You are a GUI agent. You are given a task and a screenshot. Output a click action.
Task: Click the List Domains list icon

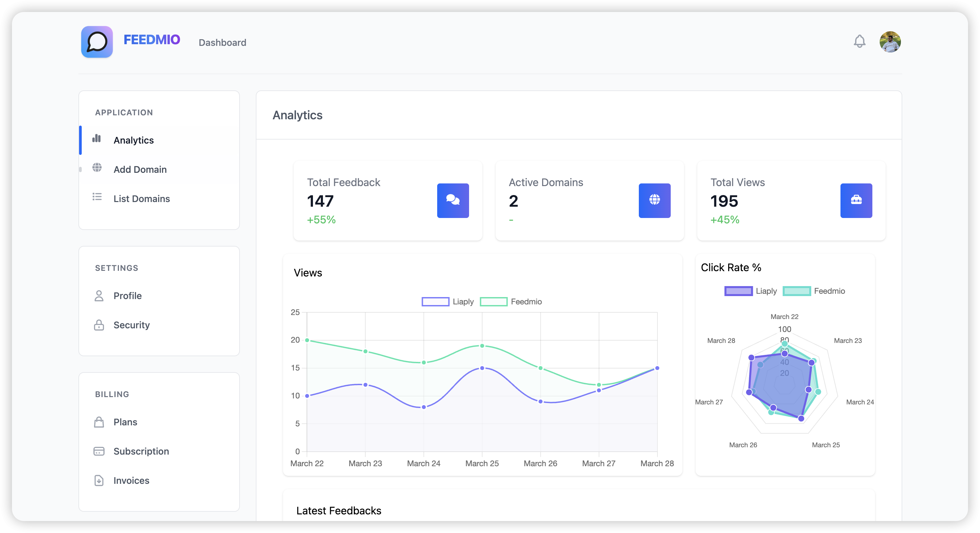(97, 197)
